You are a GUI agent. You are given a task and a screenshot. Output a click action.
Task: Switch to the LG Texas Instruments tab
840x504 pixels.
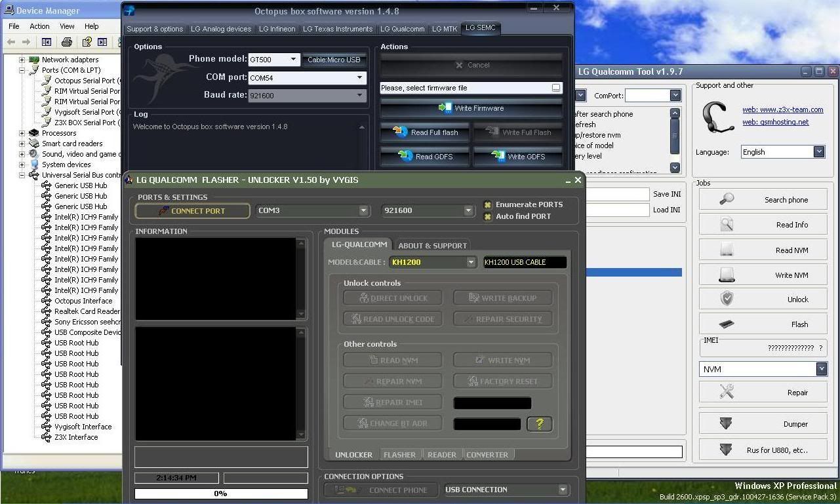tap(338, 29)
